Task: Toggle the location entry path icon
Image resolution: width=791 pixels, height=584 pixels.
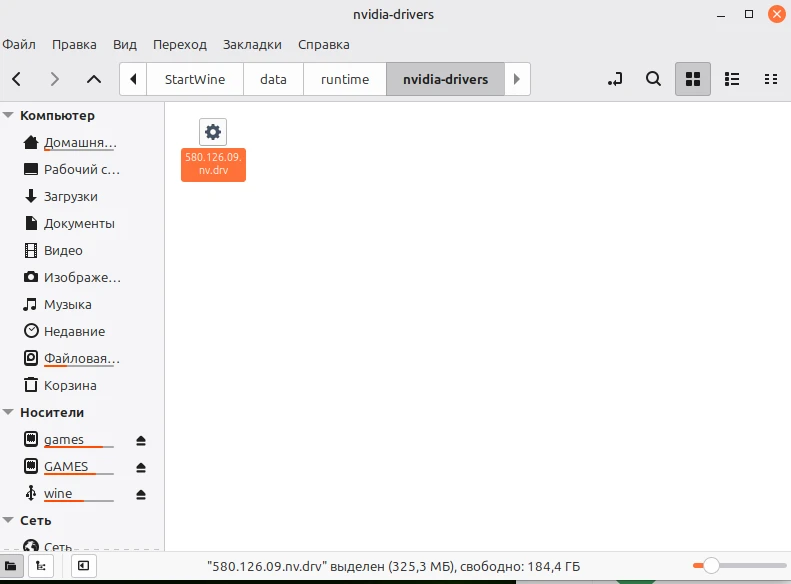Action: point(615,79)
